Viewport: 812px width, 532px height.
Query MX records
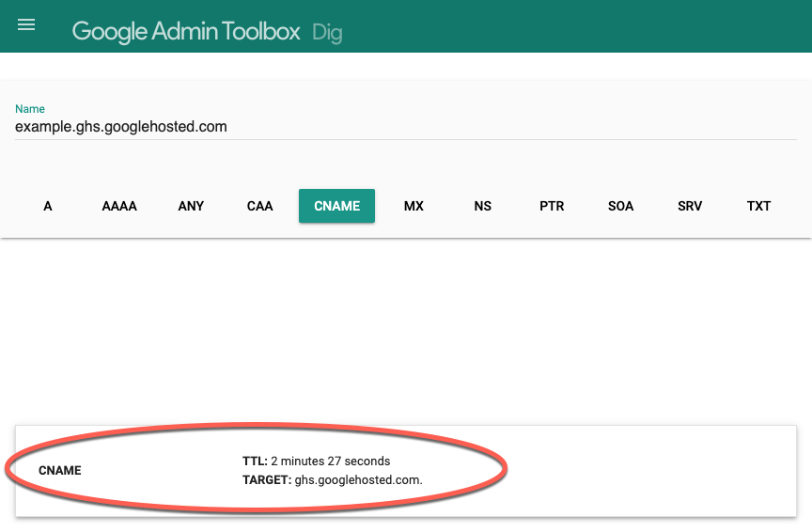[414, 206]
